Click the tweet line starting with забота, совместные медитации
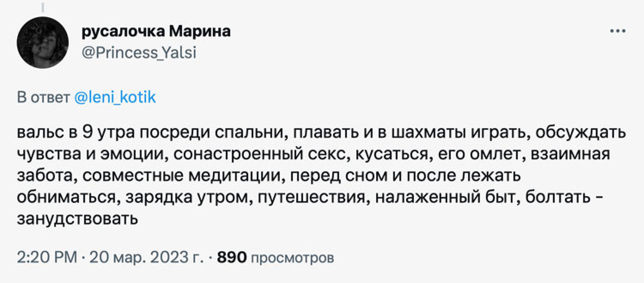Image resolution: width=644 pixels, height=283 pixels. (269, 176)
